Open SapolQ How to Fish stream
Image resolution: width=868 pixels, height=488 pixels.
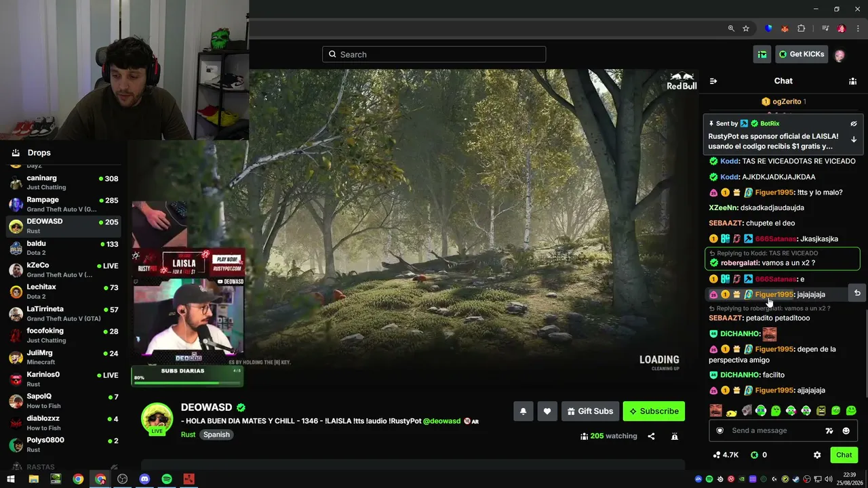(62, 401)
